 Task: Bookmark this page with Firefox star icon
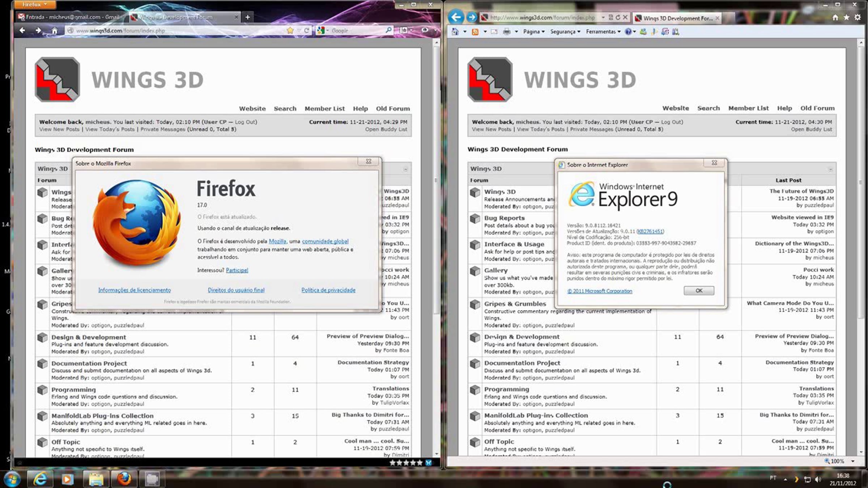290,30
